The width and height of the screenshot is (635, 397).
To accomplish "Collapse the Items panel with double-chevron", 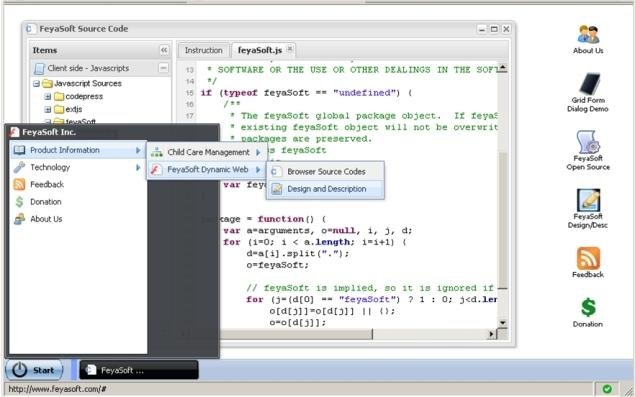I will tap(164, 50).
